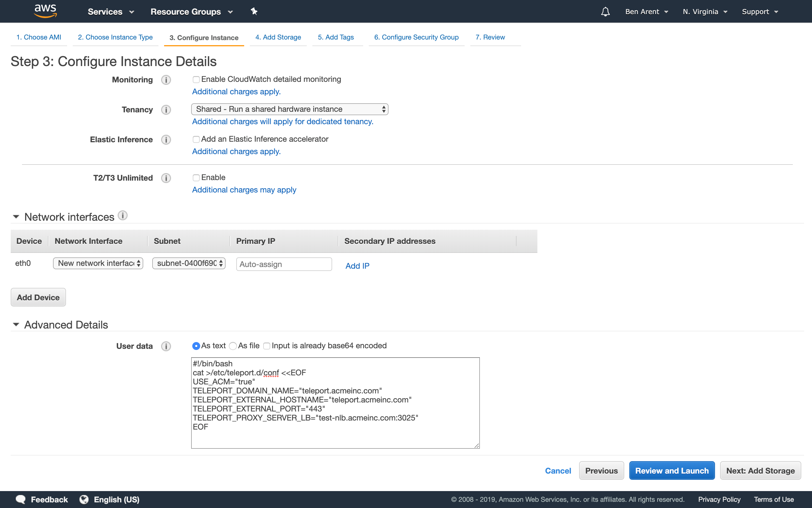The image size is (812, 508).
Task: Click the globe language icon
Action: [84, 500]
